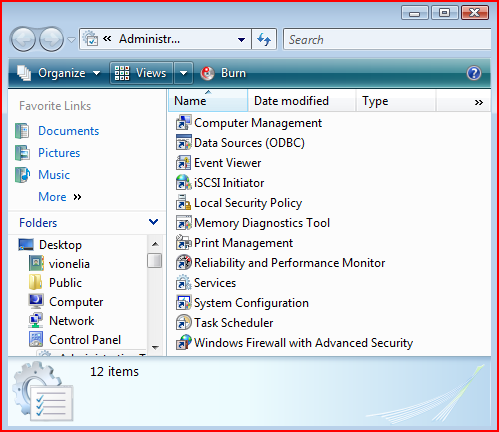
Task: Click the Administr... address bar text
Action: point(149,39)
